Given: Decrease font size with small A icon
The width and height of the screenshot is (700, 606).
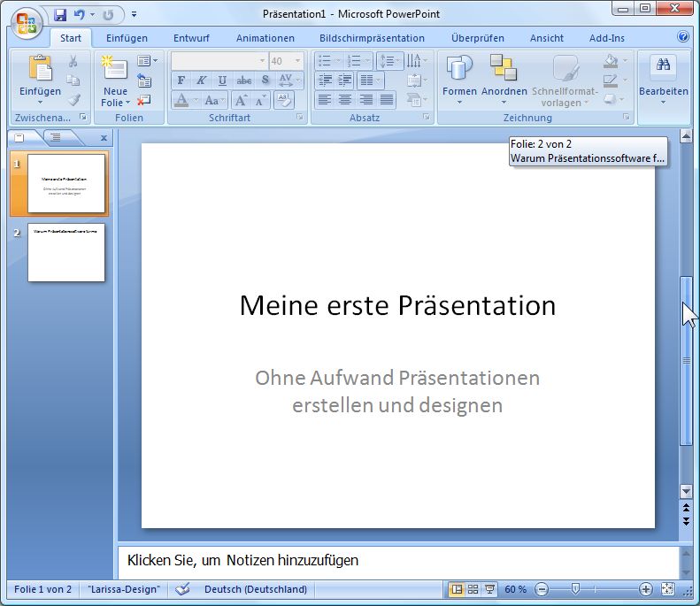Looking at the screenshot, I should [260, 100].
